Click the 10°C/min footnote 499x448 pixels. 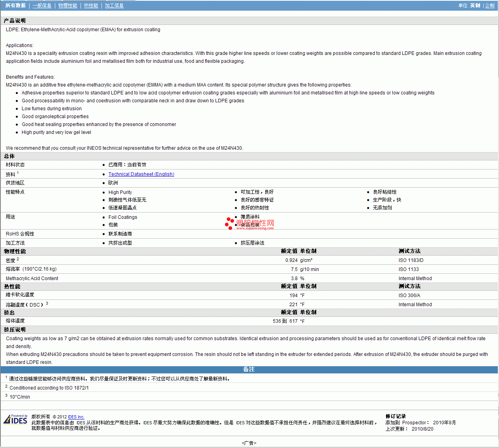pos(20,397)
